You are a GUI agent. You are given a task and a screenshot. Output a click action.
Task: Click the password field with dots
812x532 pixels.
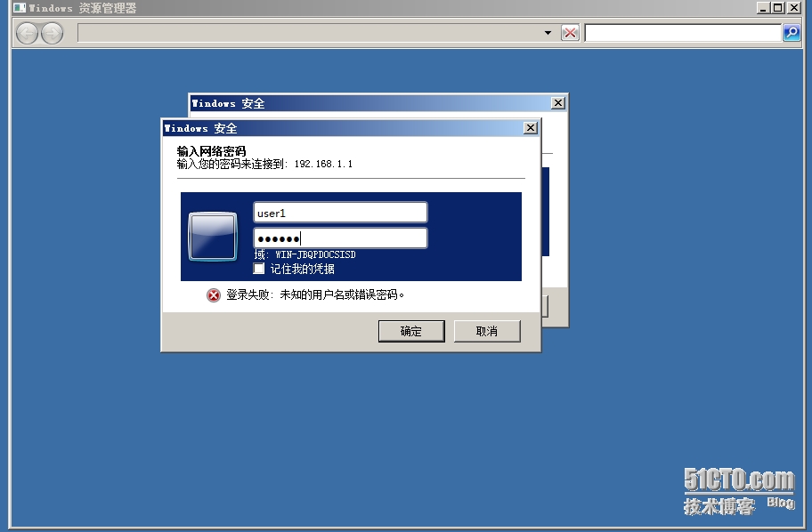tap(340, 238)
